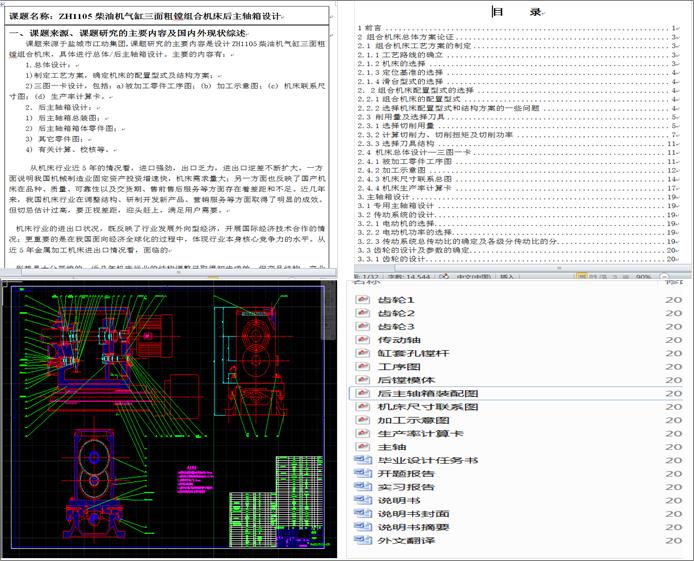694x561 pixels.
Task: Click the '1 前言' contents entry
Action: (518, 28)
